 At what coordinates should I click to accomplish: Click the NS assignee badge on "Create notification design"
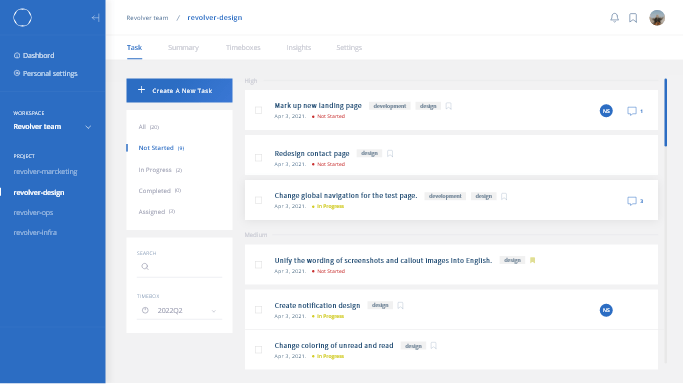(606, 310)
